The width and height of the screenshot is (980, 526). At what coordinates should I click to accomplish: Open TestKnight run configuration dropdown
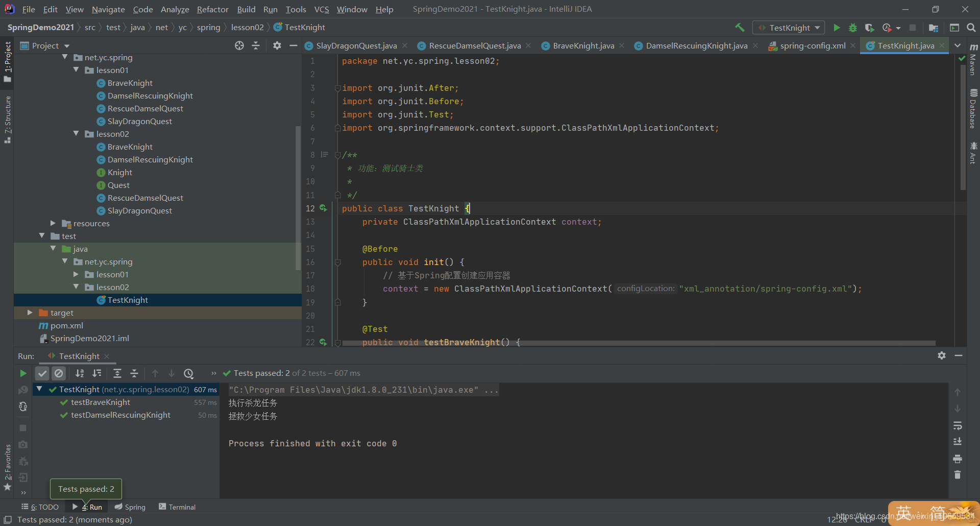coord(789,28)
